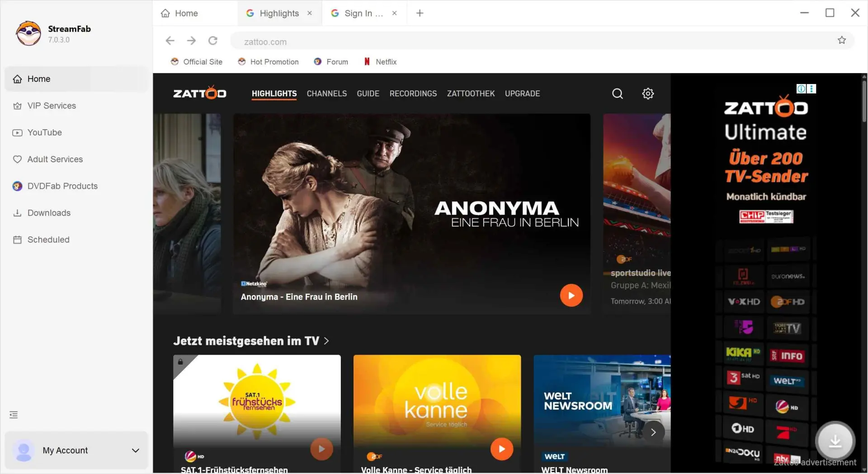Open the Anonyma banner thumbnail

(411, 214)
